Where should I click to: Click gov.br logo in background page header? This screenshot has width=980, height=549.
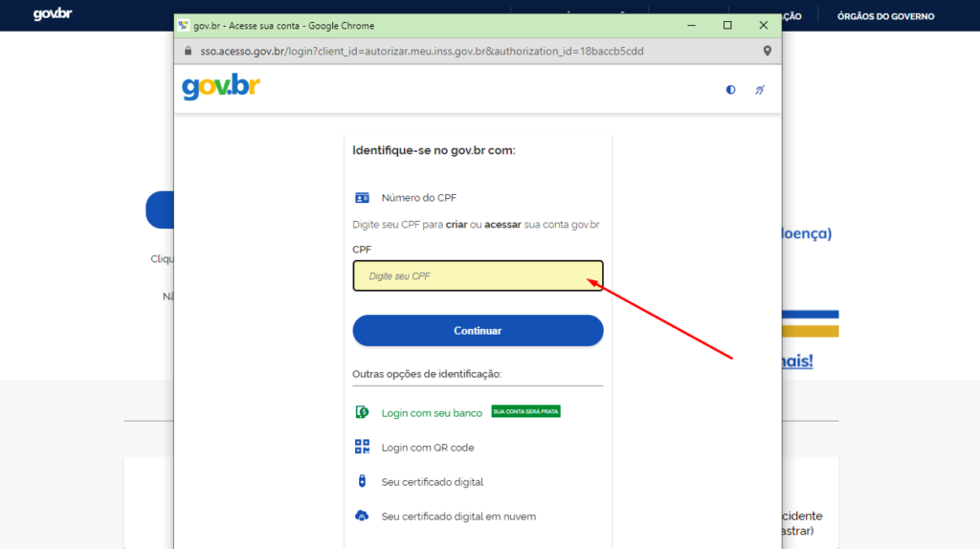click(53, 13)
